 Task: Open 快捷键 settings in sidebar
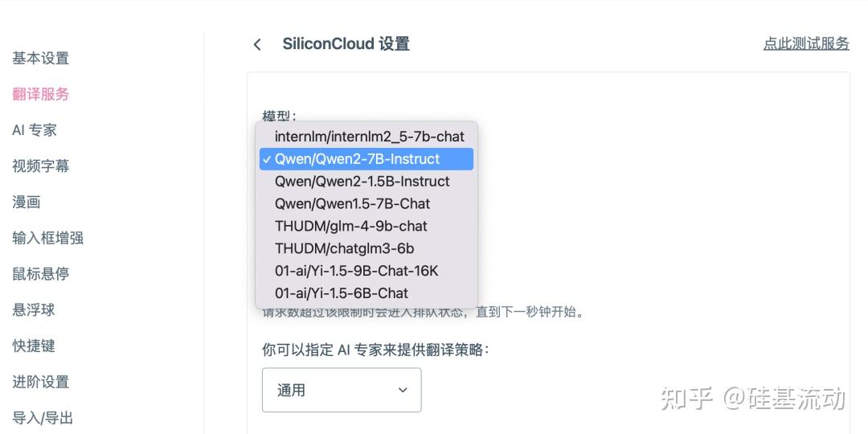click(33, 346)
